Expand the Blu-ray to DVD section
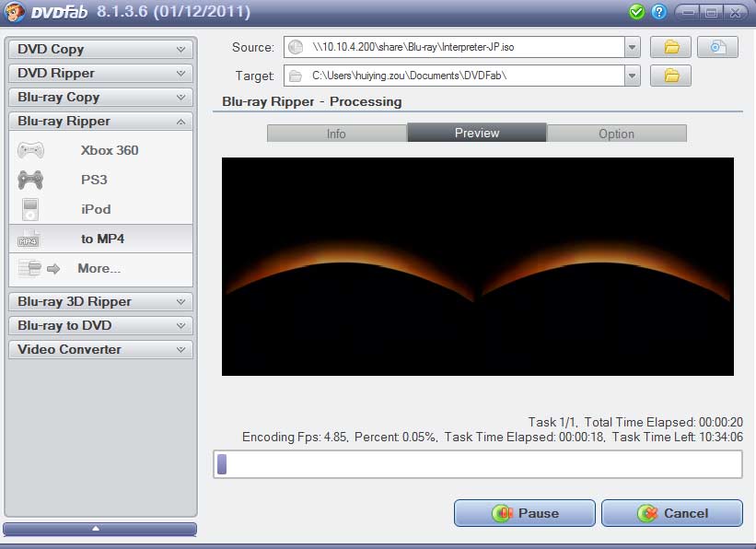The image size is (756, 549). 100,325
